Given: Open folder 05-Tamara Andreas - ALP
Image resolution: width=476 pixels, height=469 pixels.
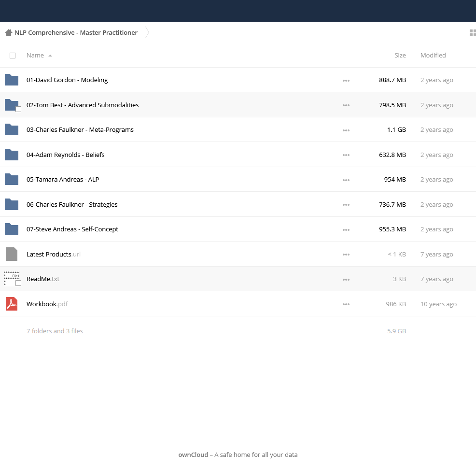Looking at the screenshot, I should pyautogui.click(x=63, y=180).
